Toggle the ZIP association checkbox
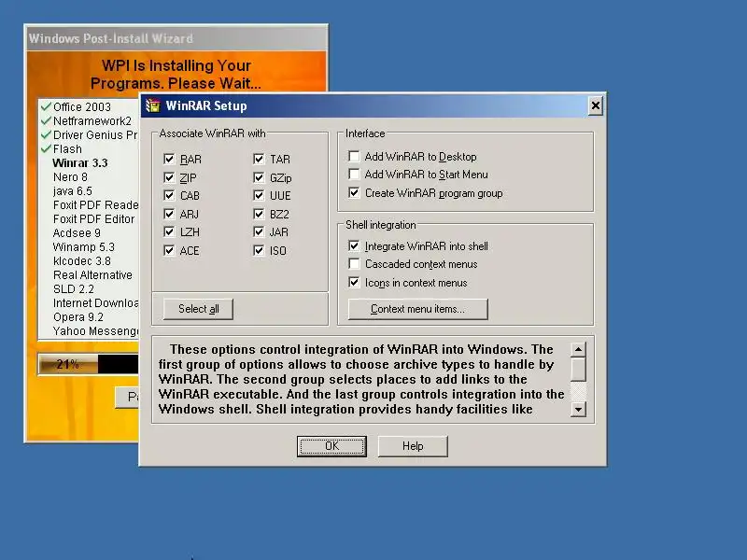 169,177
